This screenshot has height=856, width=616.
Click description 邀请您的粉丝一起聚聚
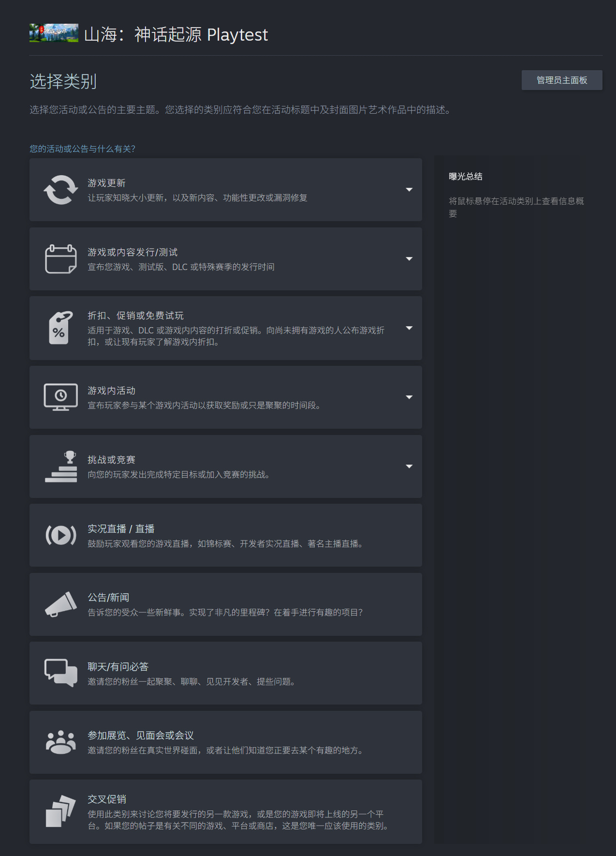pos(192,682)
